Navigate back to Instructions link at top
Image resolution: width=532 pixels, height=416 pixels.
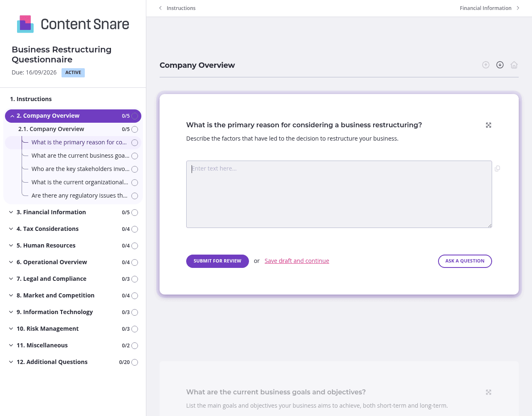181,8
